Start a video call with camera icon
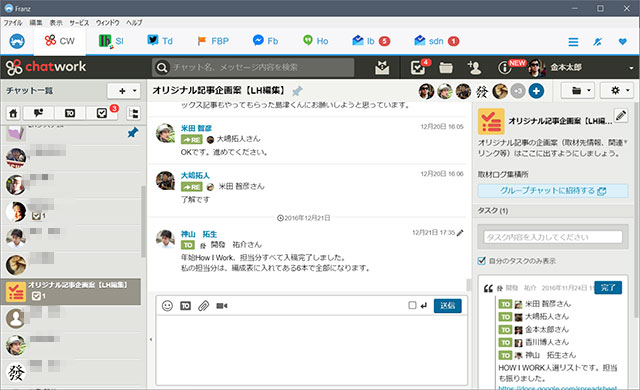 (222, 306)
